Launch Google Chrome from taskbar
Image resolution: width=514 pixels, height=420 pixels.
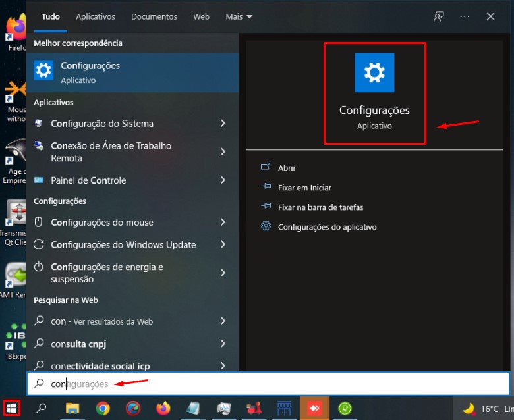tap(103, 408)
